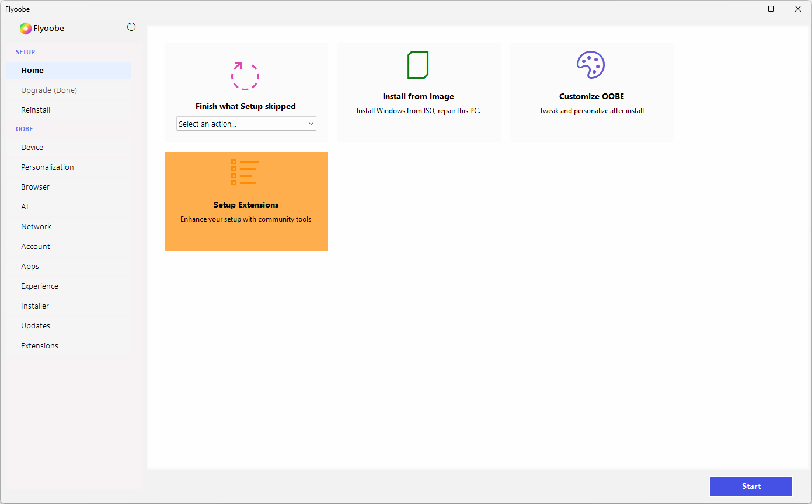Viewport: 812px width, 504px height.
Task: Click the Flyoobe hexagon logo icon
Action: pos(25,29)
